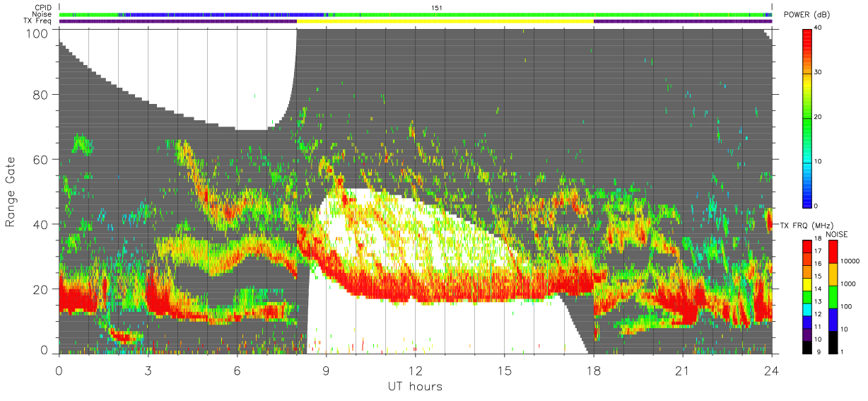Image resolution: width=868 pixels, height=401 pixels.
Task: Click the black bottom swatch in the NOISE legend
Action: [832, 341]
